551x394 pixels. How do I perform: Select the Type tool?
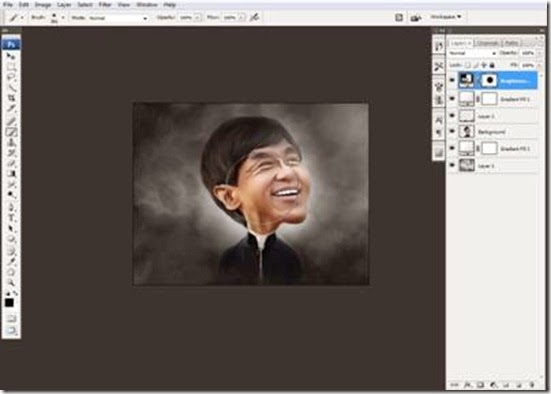coord(11,218)
